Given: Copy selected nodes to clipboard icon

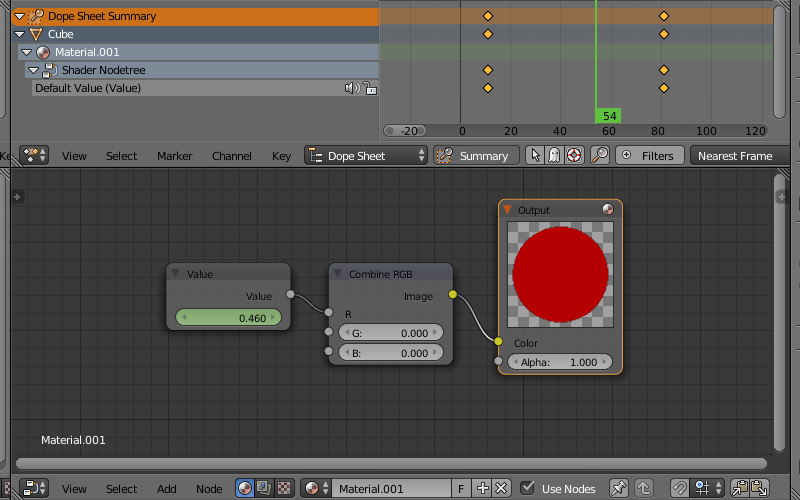Looking at the screenshot, I should point(740,488).
